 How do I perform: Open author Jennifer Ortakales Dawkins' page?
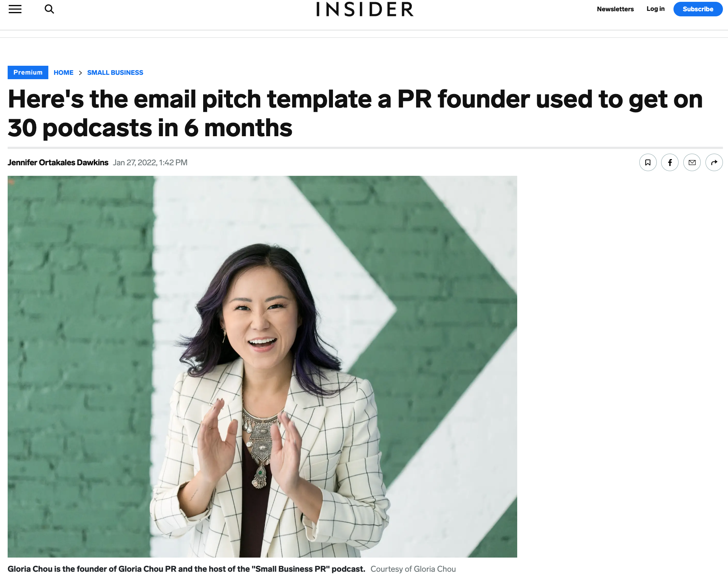58,162
